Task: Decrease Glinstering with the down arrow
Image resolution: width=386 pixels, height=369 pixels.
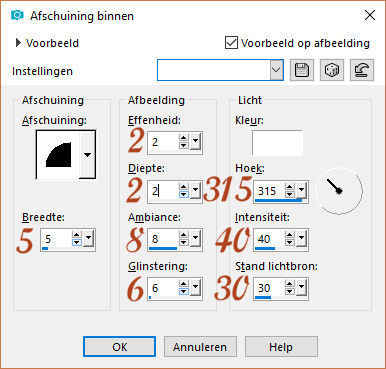Action: [x=184, y=291]
